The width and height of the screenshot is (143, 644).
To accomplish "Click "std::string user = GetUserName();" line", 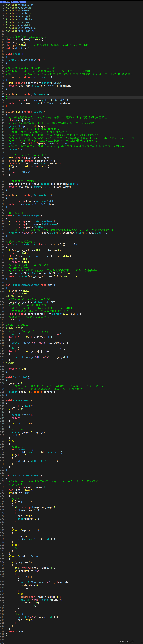I will click(33, 221).
